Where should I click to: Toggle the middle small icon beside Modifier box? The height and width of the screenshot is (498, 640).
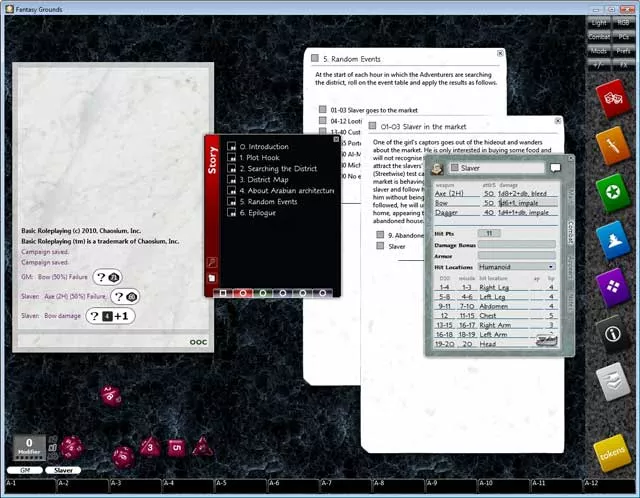(x=53, y=447)
